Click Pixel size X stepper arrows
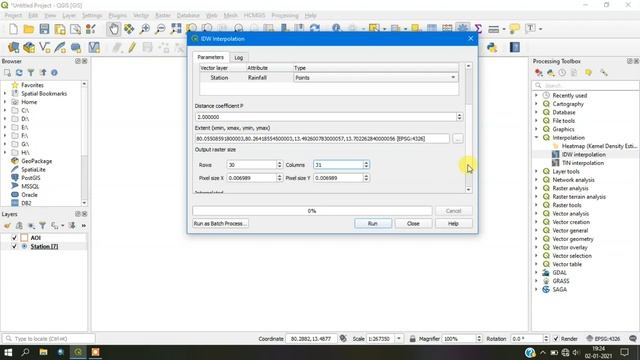 tap(280, 178)
